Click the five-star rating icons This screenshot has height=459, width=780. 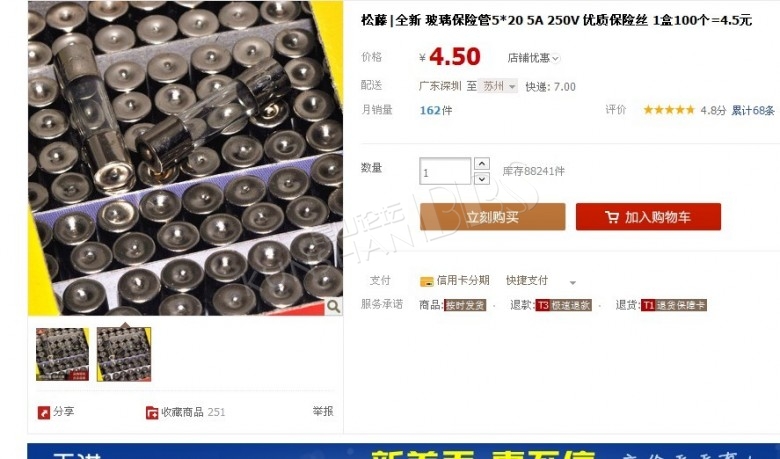coord(669,110)
